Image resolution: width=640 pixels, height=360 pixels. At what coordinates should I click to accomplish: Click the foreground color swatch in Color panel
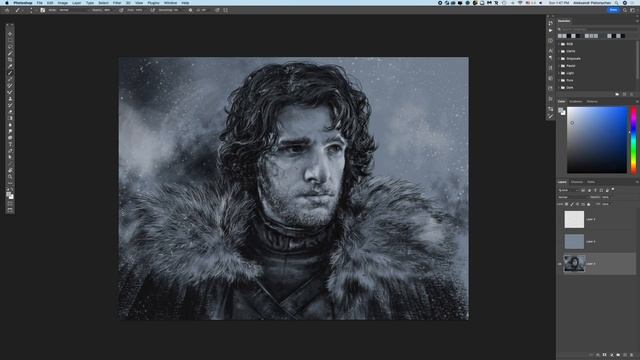[560, 110]
